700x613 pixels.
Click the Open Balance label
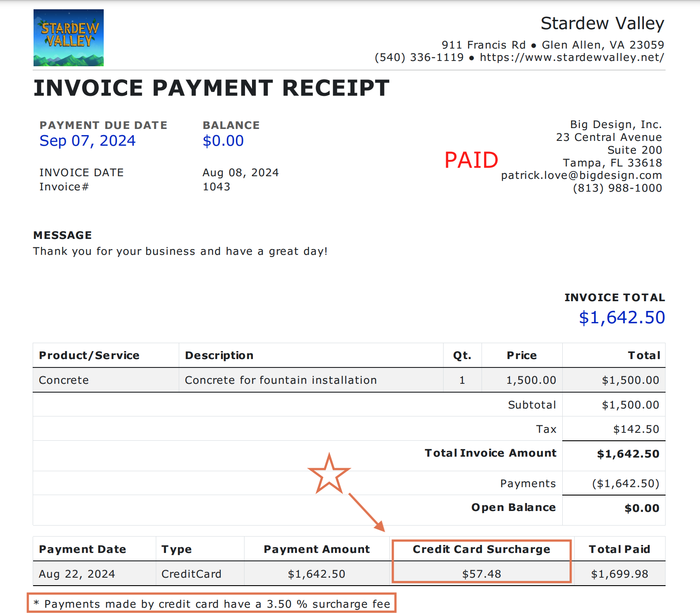pyautogui.click(x=513, y=507)
